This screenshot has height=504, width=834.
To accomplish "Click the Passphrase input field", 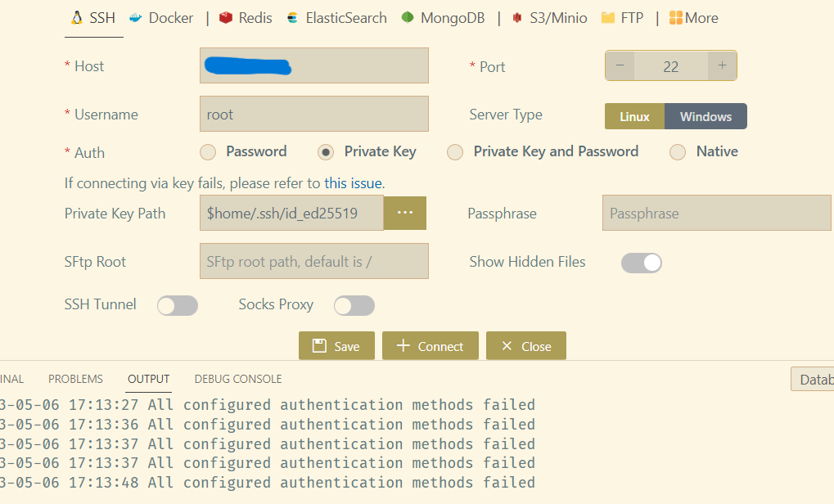I will [x=716, y=213].
